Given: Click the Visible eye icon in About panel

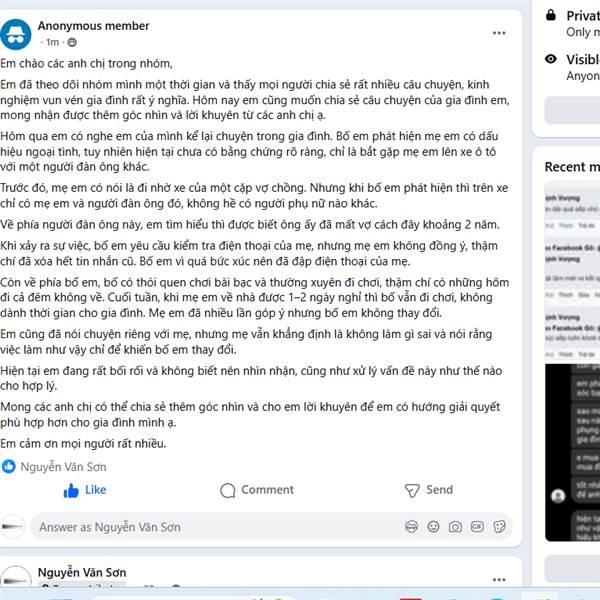Looking at the screenshot, I should pyautogui.click(x=551, y=59).
